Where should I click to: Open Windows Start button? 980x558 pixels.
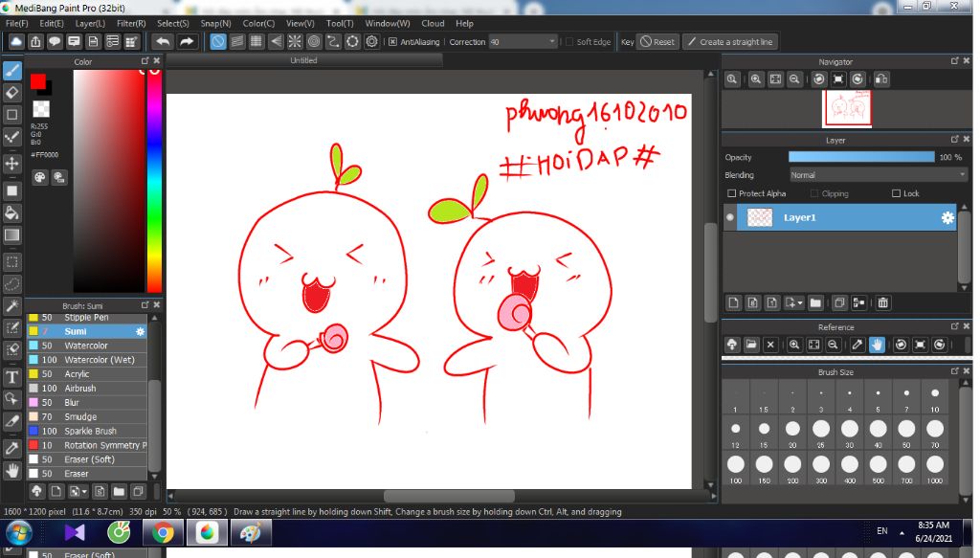(18, 533)
